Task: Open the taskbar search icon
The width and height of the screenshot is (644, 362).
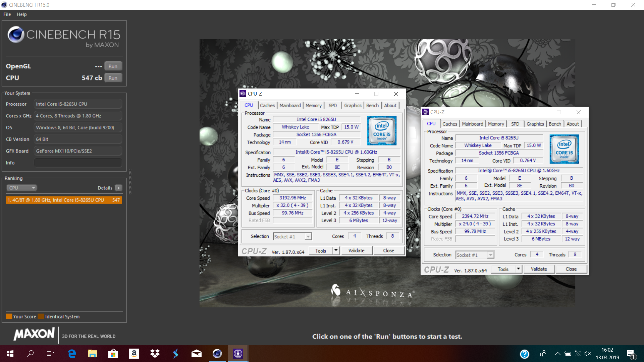Action: pyautogui.click(x=30, y=354)
